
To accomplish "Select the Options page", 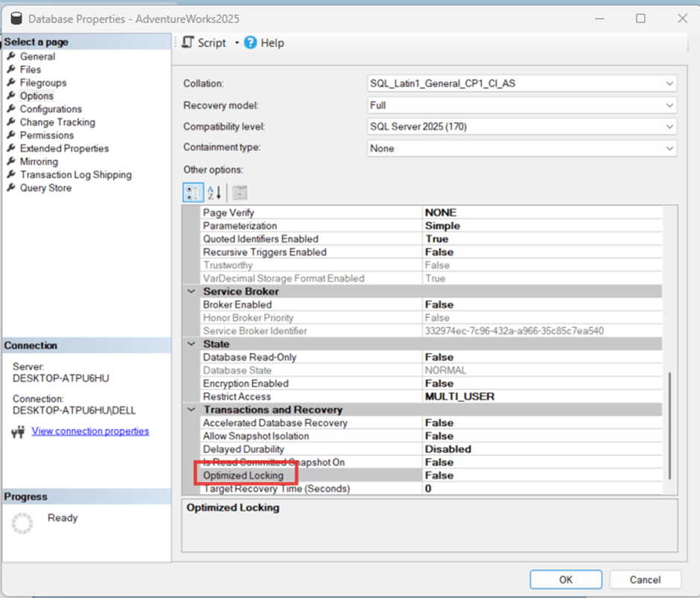I will 36,95.
